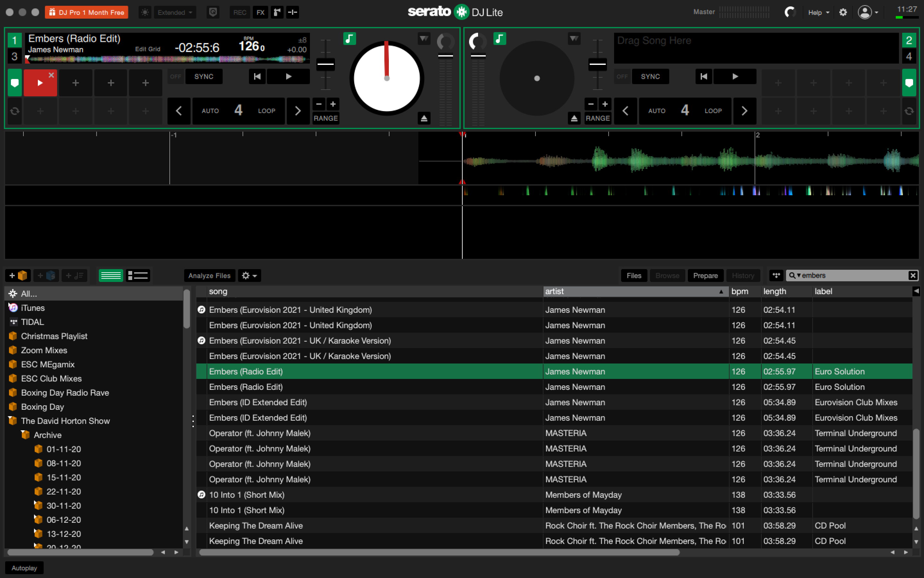Eject track from deck 2
The height and width of the screenshot is (578, 924).
pyautogui.click(x=574, y=118)
